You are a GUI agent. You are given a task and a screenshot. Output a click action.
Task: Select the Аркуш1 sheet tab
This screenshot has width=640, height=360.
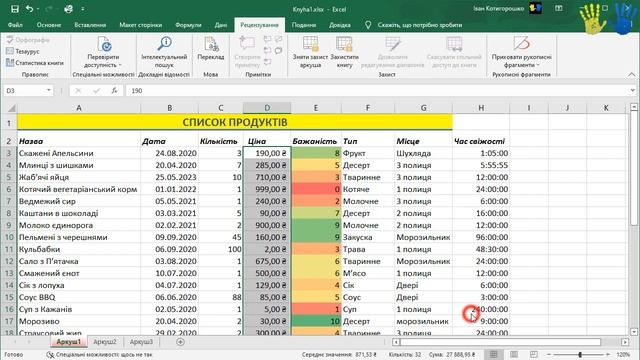pyautogui.click(x=69, y=342)
